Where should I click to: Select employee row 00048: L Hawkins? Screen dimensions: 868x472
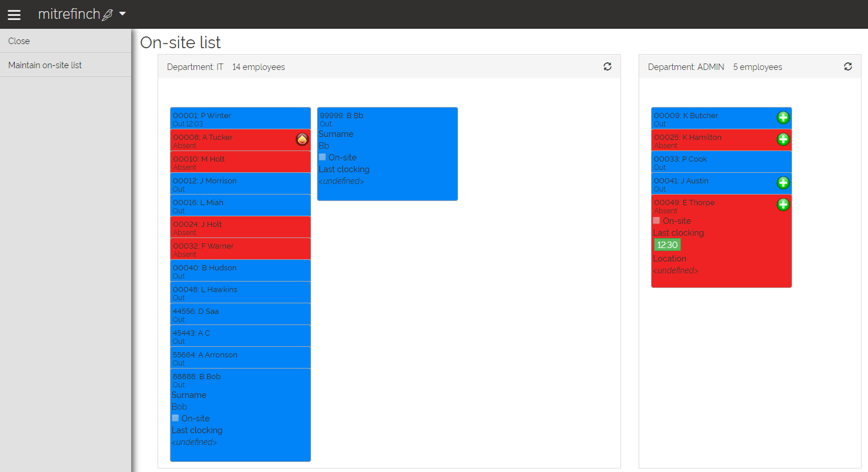[x=241, y=293]
